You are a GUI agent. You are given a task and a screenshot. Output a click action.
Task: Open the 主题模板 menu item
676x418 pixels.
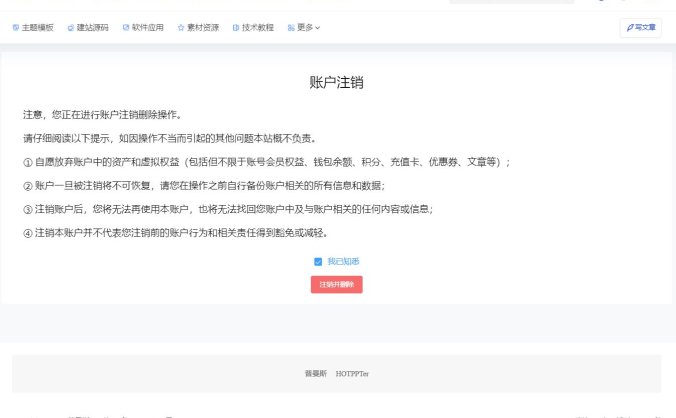coord(33,28)
